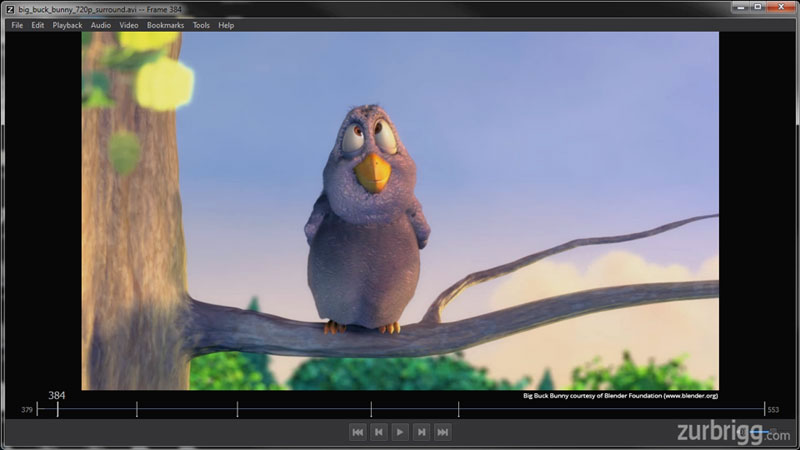Open the Audio menu
Screen dimensions: 800x450
pos(101,25)
